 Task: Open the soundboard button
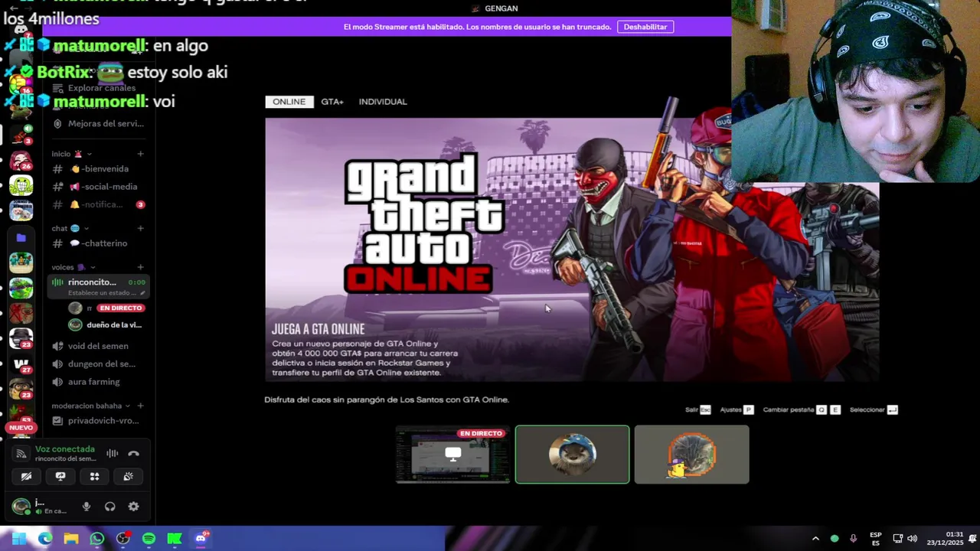[x=128, y=476]
